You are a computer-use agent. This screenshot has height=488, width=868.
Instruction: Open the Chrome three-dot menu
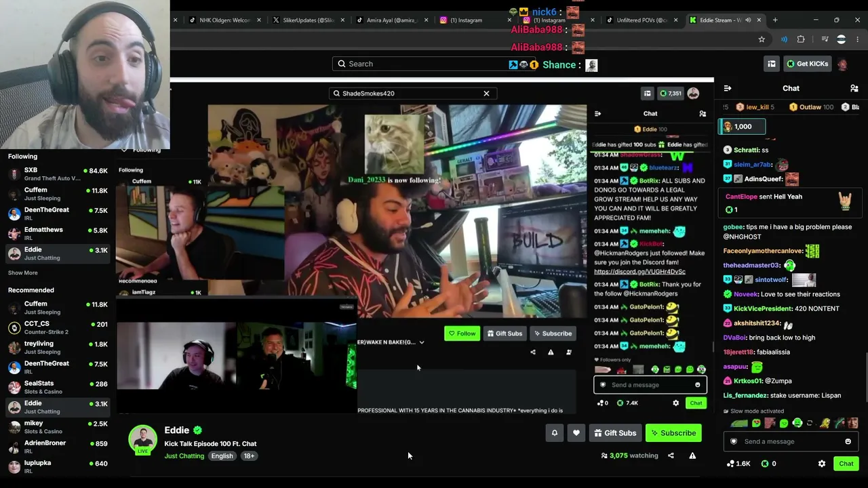(x=858, y=39)
